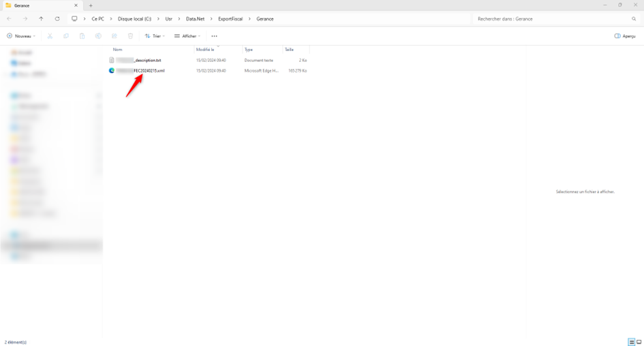Click the 2 élément(s) status text
644x346 pixels.
click(x=16, y=343)
